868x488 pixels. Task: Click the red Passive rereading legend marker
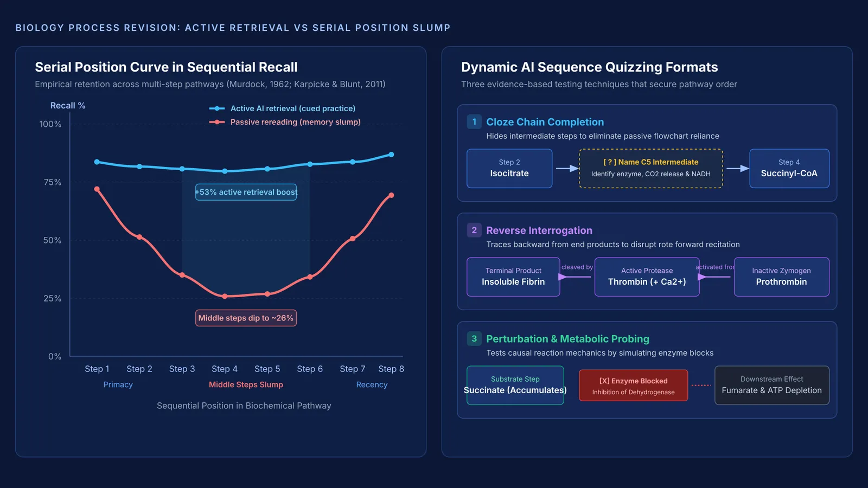217,122
